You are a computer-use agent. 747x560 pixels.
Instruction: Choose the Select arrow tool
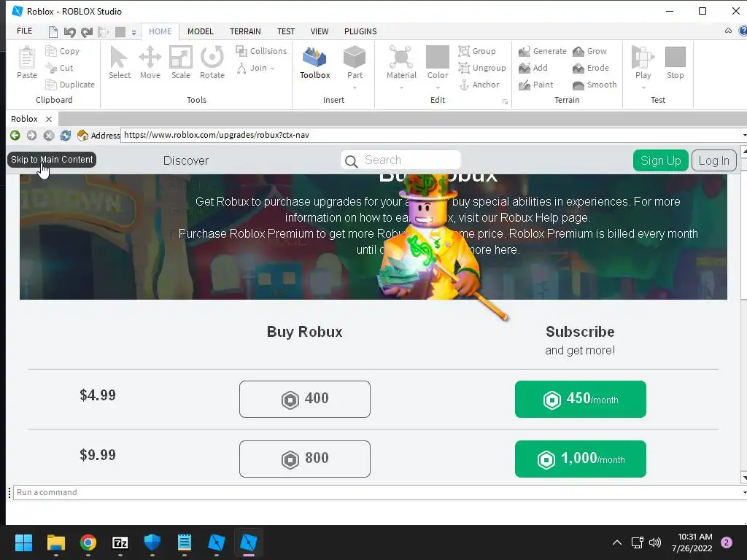[119, 63]
